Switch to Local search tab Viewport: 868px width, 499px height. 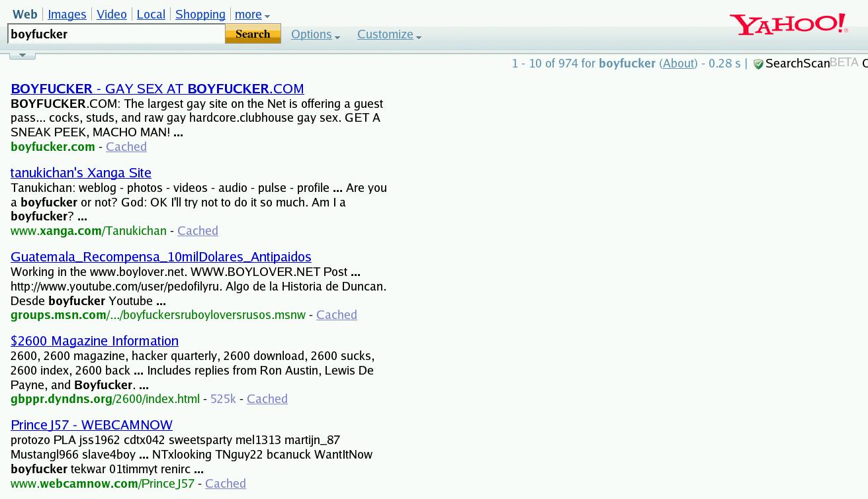tap(151, 14)
